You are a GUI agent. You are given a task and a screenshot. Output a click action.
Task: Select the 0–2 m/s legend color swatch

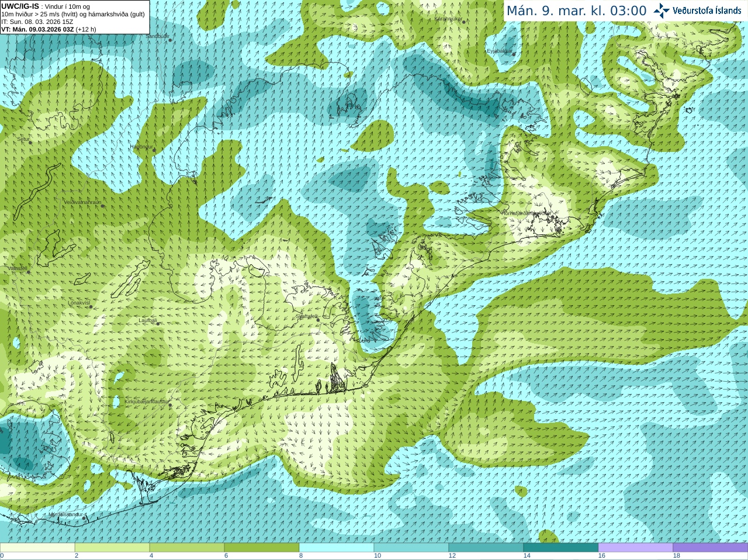click(37, 548)
